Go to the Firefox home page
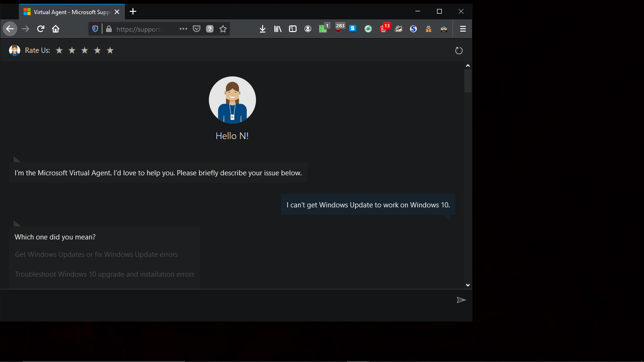The height and width of the screenshot is (362, 644). point(56,29)
